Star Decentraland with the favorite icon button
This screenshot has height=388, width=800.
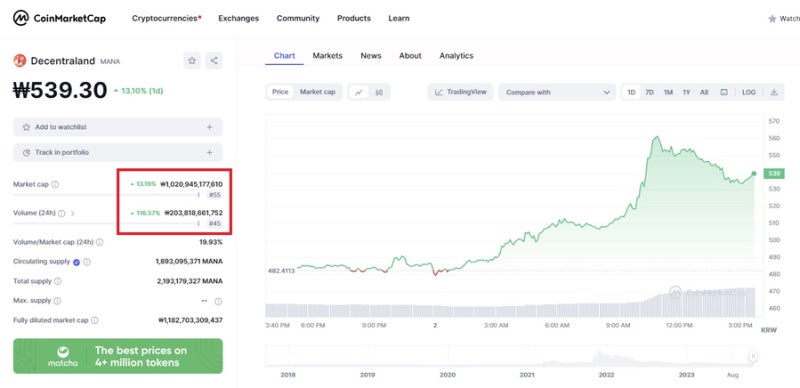coord(192,61)
